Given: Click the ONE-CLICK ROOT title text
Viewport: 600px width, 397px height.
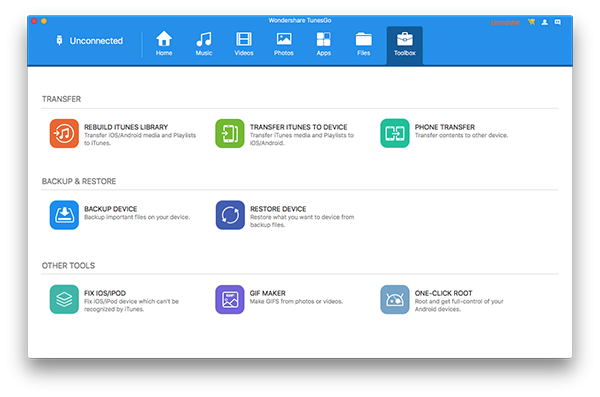Looking at the screenshot, I should 443,293.
